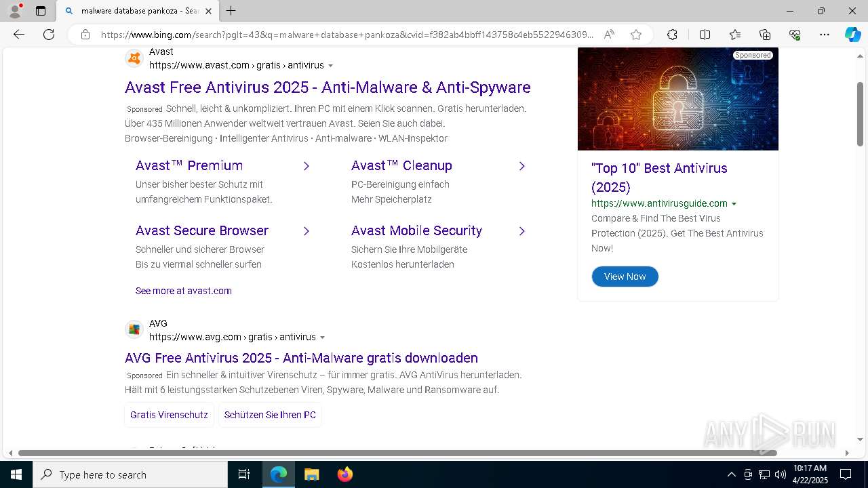The image size is (868, 488).
Task: Open AVG Free Antivirus 2025 result
Action: [301, 358]
